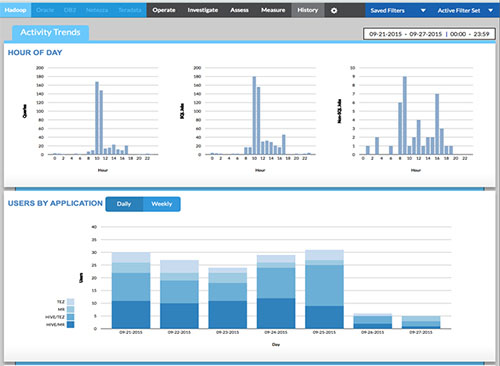Click the 09-27-2015 stacked bar
500x366 pixels.
click(x=421, y=322)
